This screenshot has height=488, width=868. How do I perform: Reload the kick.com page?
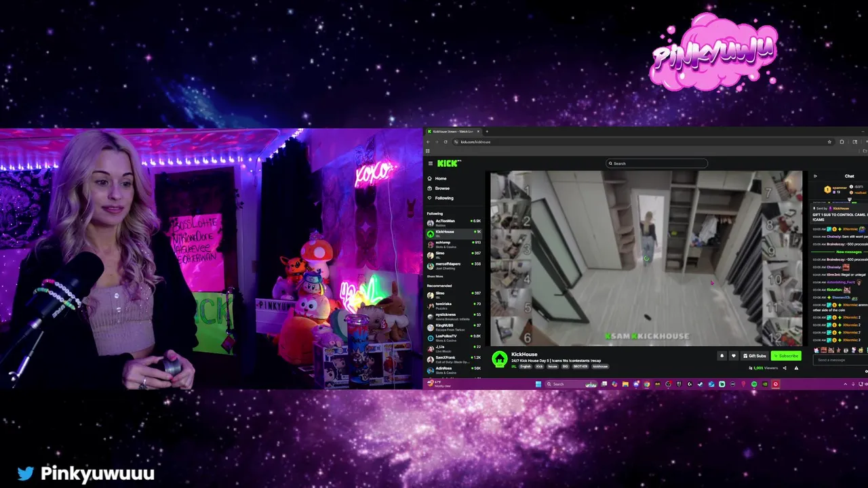(445, 142)
